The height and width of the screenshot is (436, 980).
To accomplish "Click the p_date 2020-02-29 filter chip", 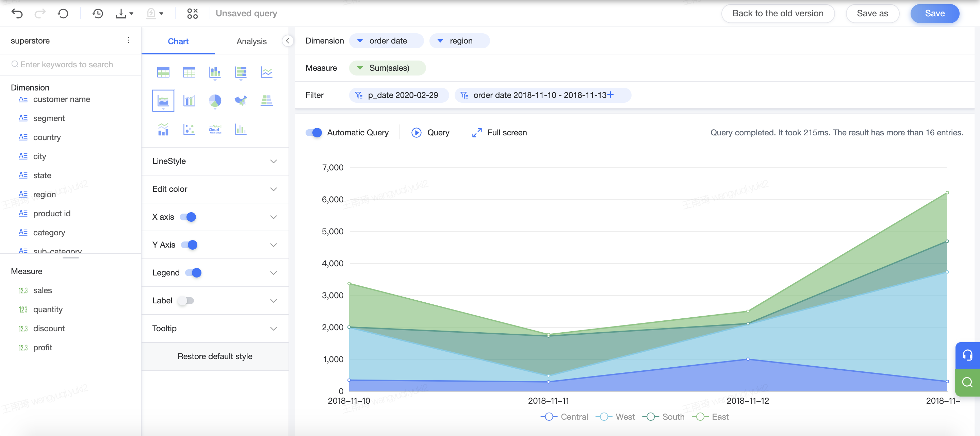I will (399, 95).
